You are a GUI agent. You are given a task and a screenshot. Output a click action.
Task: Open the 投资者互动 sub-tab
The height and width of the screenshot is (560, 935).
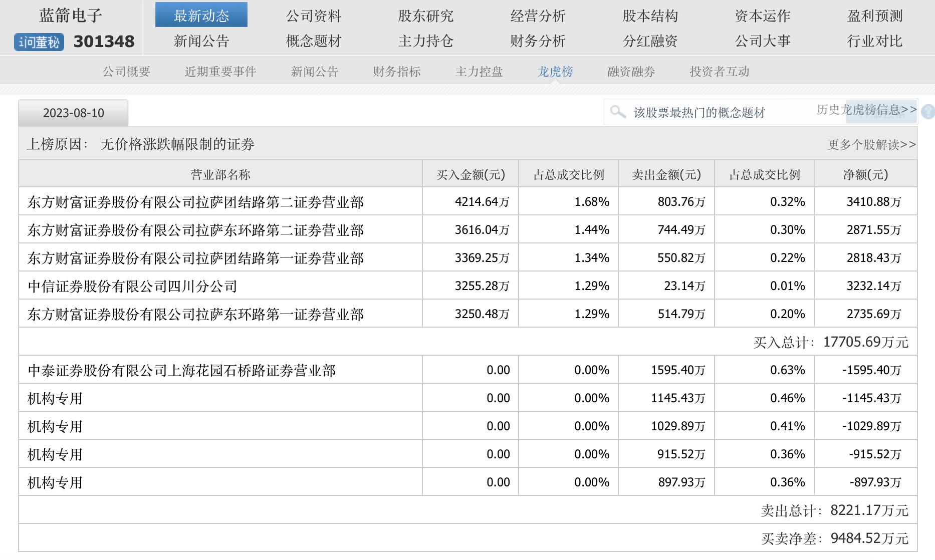719,72
